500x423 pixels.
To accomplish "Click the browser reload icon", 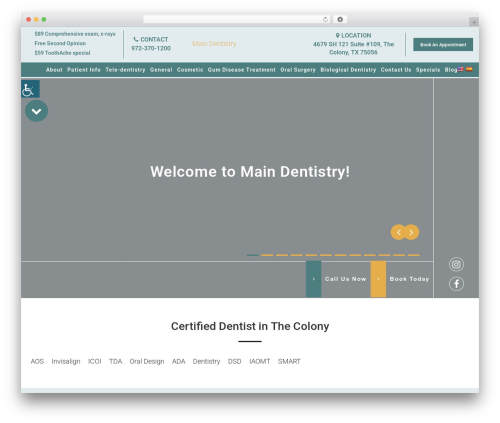I will tap(325, 19).
